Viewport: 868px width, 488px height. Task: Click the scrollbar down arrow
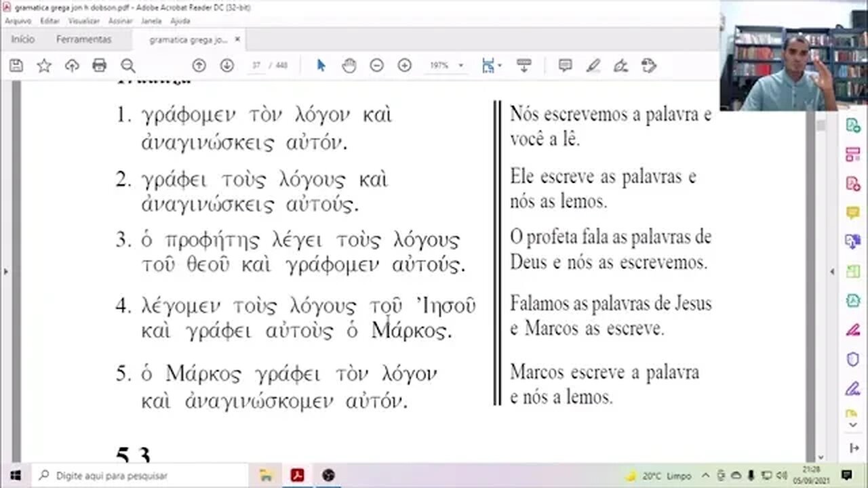tap(821, 457)
